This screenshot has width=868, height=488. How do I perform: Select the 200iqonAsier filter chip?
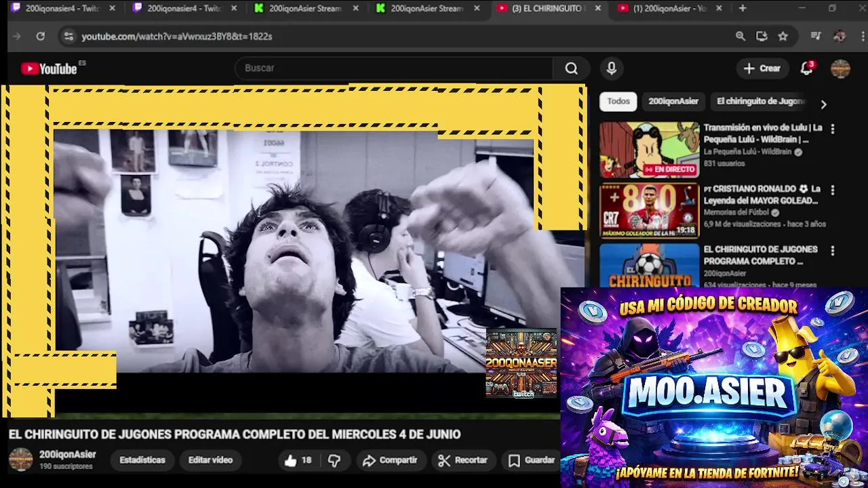673,102
